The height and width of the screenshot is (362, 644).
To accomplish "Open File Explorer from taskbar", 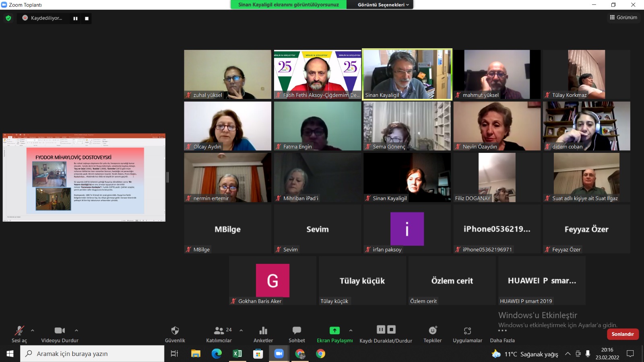I will [196, 354].
